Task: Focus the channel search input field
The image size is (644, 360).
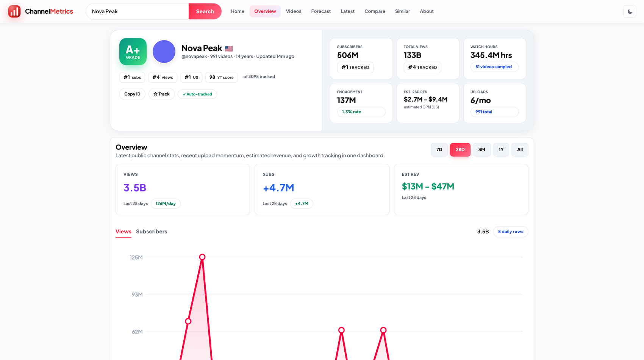Action: point(137,11)
